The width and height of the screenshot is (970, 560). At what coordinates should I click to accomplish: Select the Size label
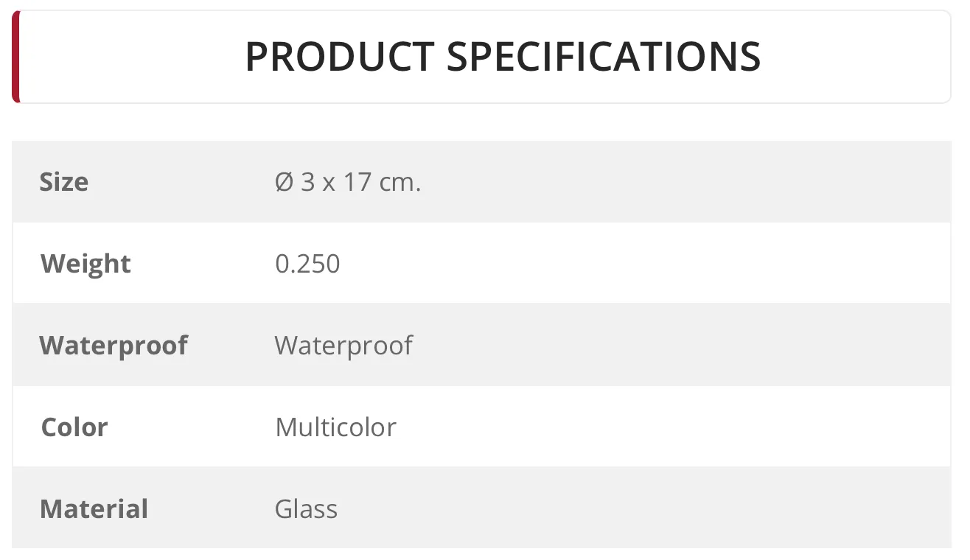click(64, 182)
